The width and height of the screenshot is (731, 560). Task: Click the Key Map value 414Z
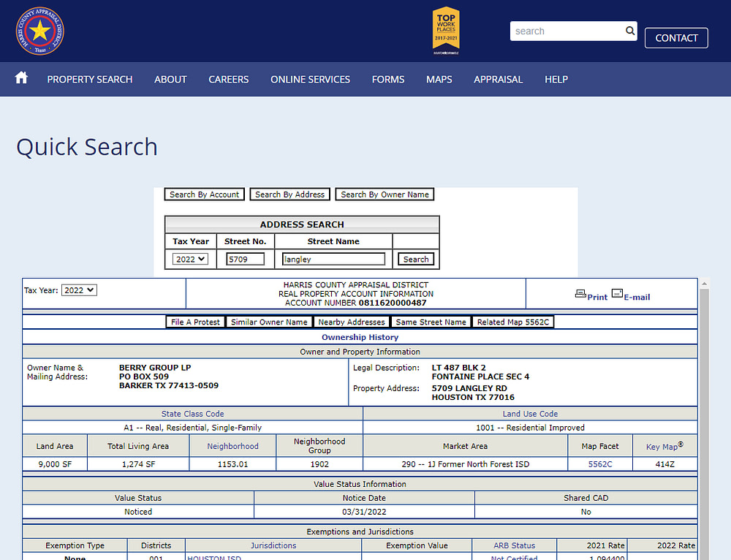pyautogui.click(x=664, y=464)
